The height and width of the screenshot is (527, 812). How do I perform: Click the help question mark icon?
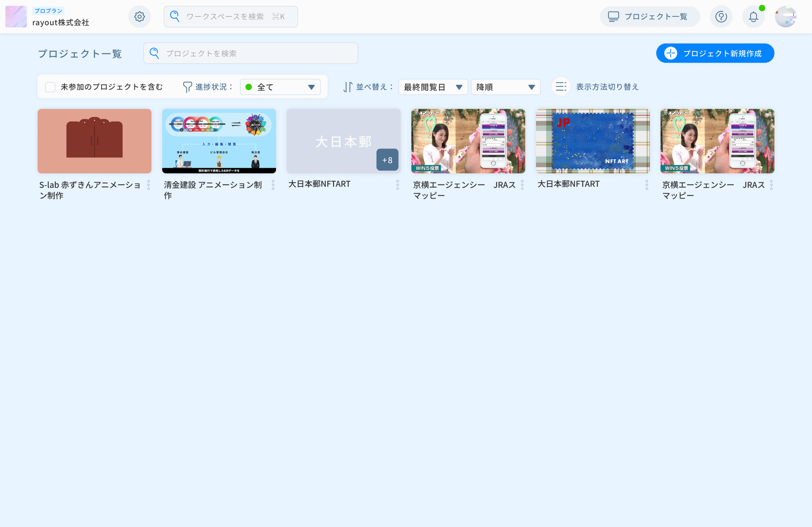click(721, 17)
